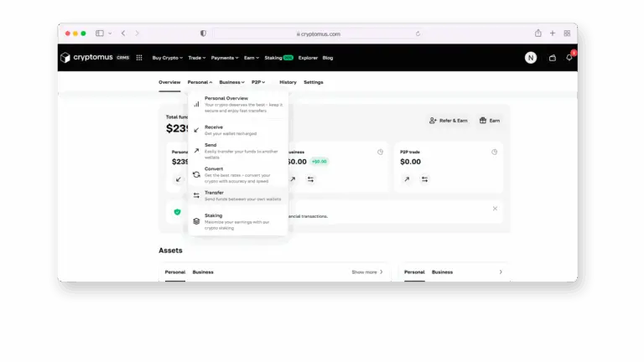
Task: Expand the Trade dropdown menu
Action: click(x=197, y=58)
